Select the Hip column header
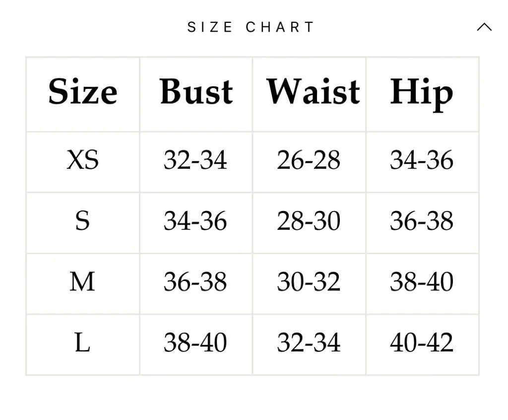The width and height of the screenshot is (508, 420). click(x=422, y=94)
